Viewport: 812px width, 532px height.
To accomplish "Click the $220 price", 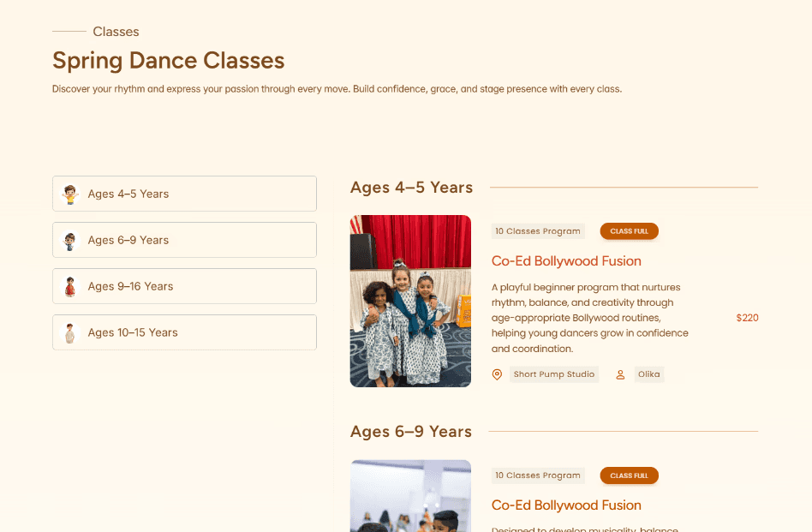I will [x=747, y=318].
